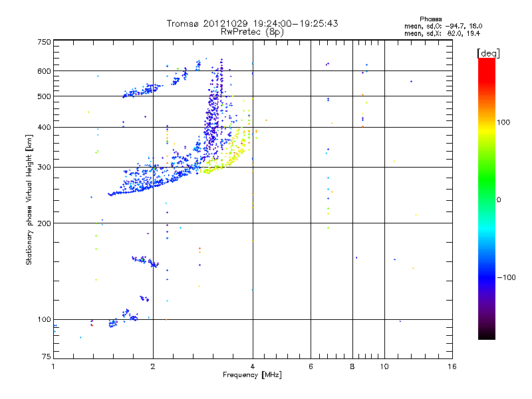Click the black bottom of the colorbar
The height and width of the screenshot is (399, 532).
pos(486,336)
